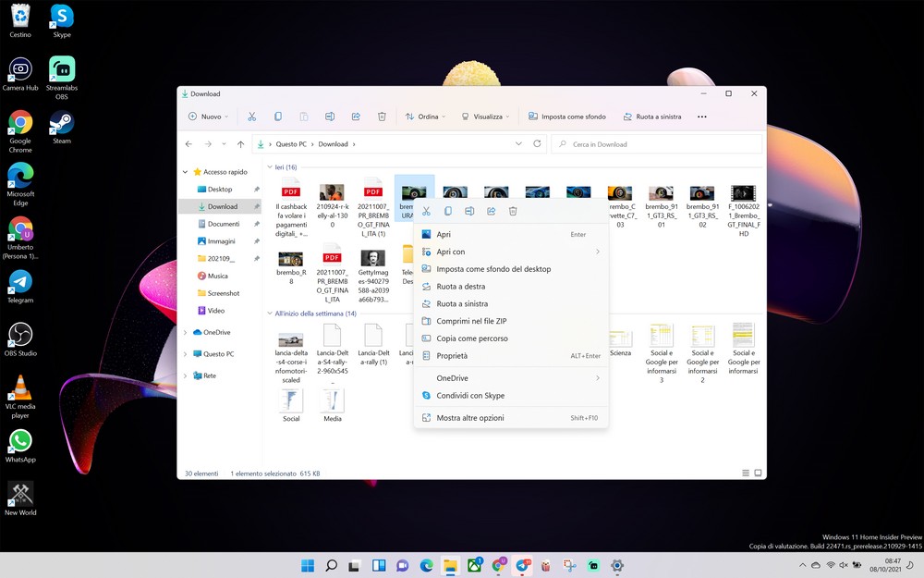This screenshot has width=924, height=578.
Task: Switch to large thumbnails view in the status bar
Action: (759, 473)
